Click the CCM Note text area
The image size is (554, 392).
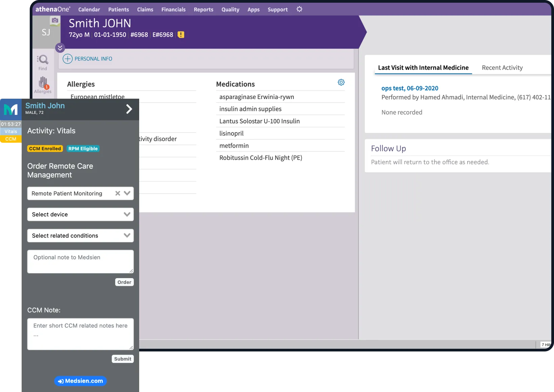pyautogui.click(x=80, y=334)
